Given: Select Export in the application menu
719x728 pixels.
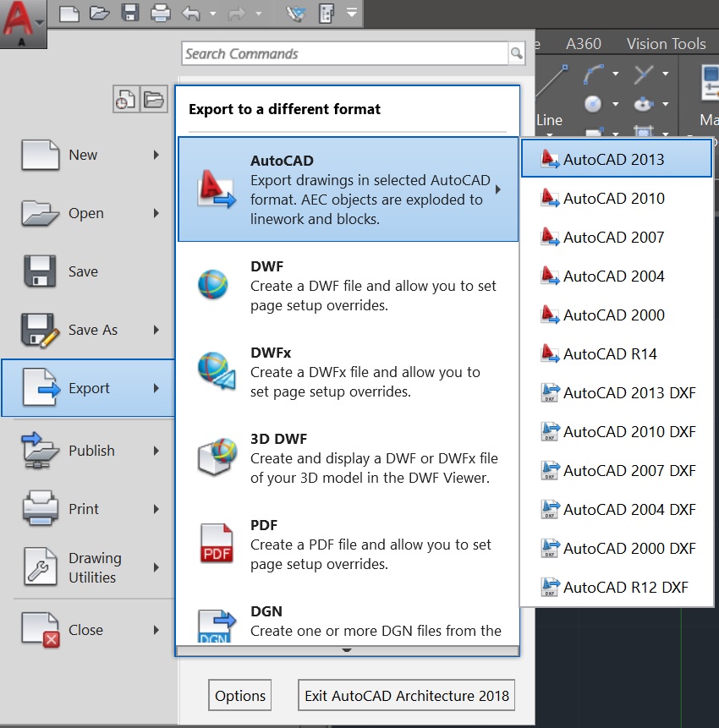Looking at the screenshot, I should click(x=88, y=388).
